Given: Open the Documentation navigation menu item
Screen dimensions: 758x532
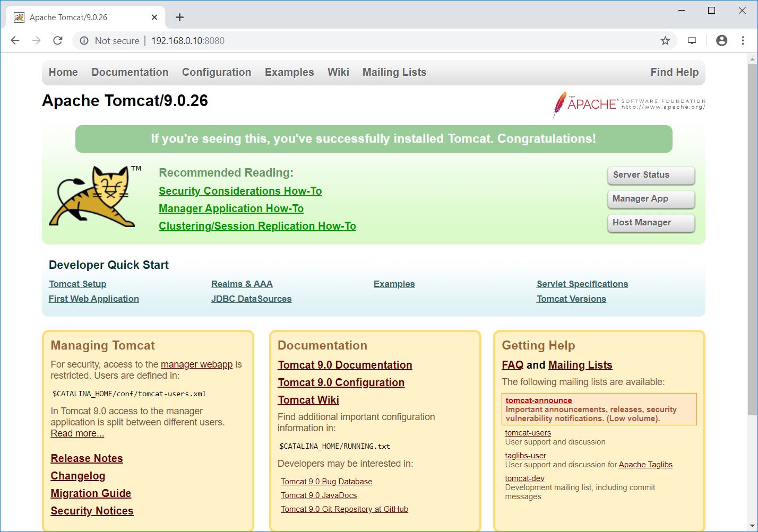Looking at the screenshot, I should coord(130,72).
